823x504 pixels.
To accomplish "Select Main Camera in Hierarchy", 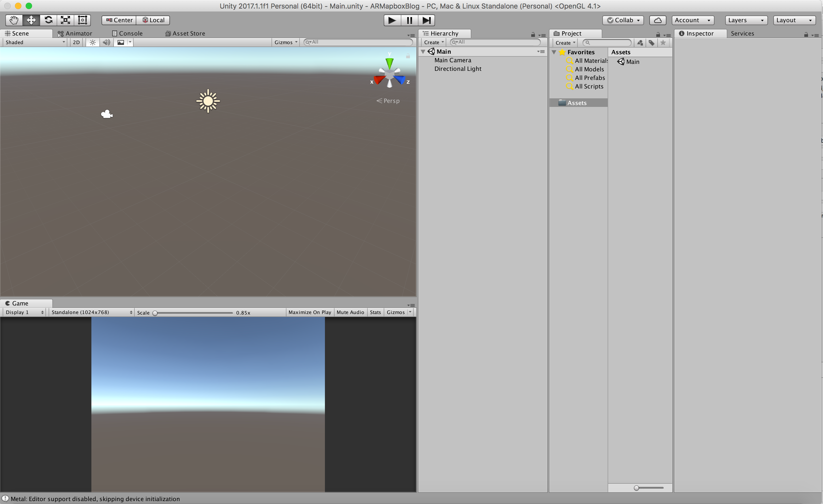I will point(453,60).
